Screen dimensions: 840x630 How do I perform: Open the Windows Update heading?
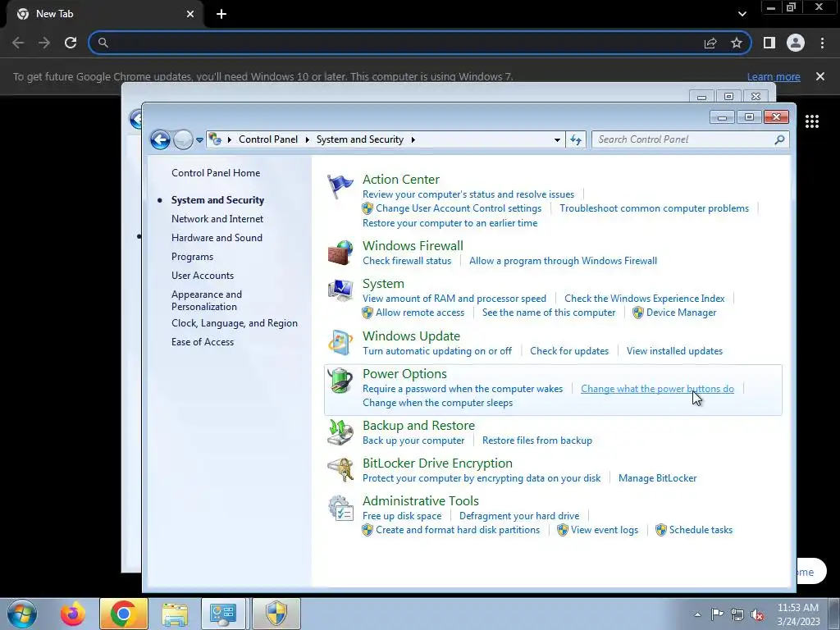point(412,336)
